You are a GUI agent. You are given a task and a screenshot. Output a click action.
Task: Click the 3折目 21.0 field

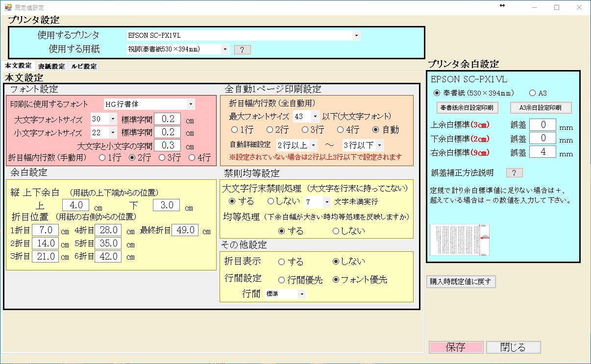46,256
